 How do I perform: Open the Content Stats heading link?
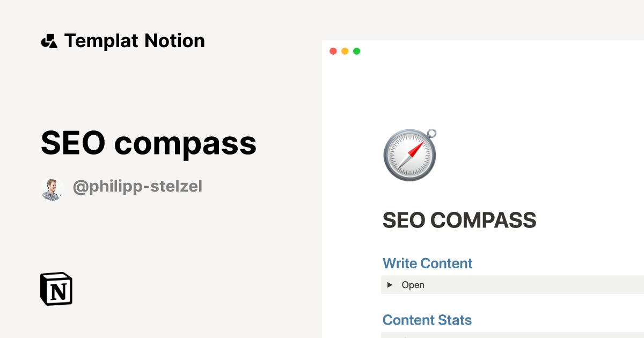coord(427,320)
